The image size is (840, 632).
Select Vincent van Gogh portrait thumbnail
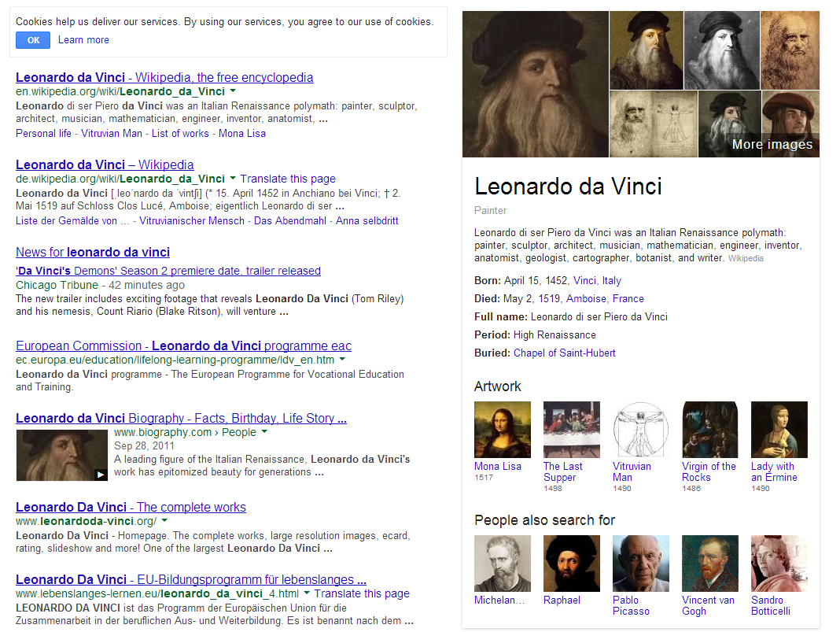pyautogui.click(x=709, y=564)
